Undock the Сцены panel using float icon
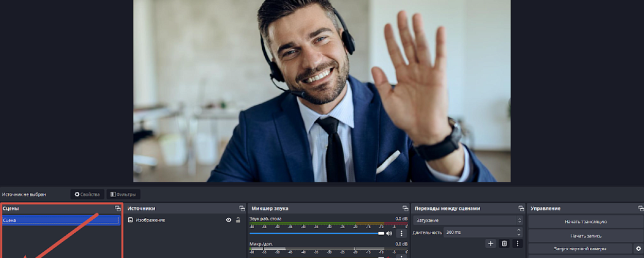644x258 pixels. pyautogui.click(x=117, y=208)
